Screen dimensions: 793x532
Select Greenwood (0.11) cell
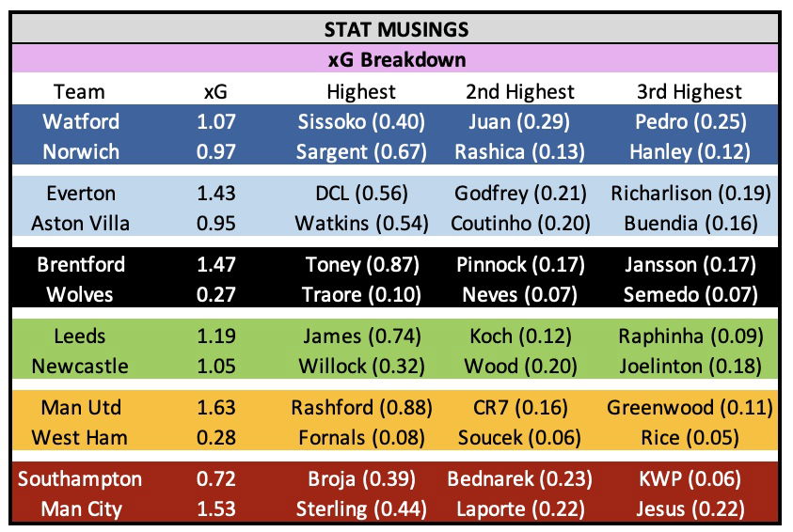[691, 408]
